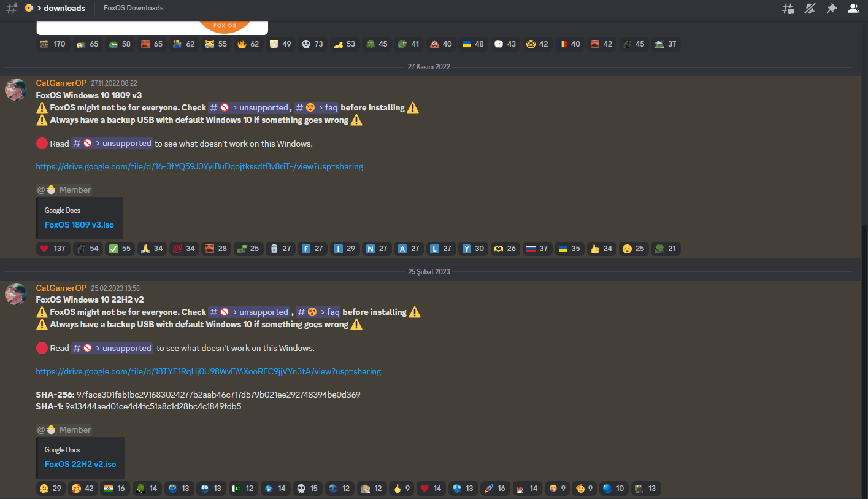Click the reaction with count 49
The height and width of the screenshot is (499, 868).
[x=280, y=44]
